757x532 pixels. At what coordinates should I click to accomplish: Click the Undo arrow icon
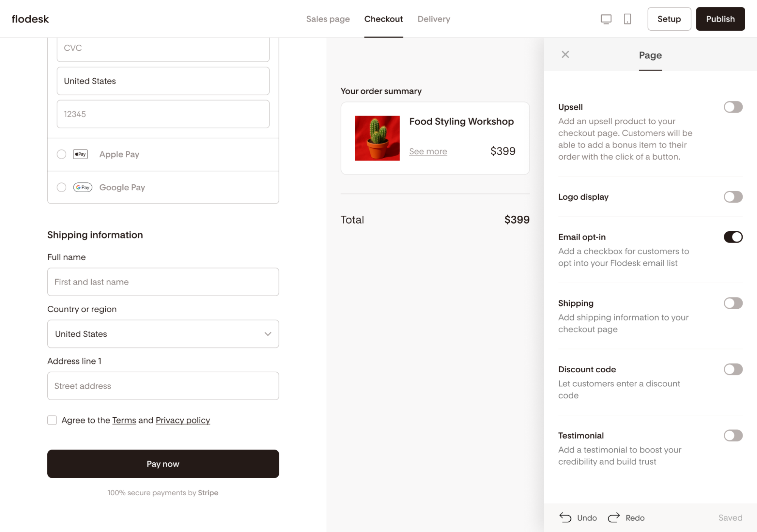565,517
